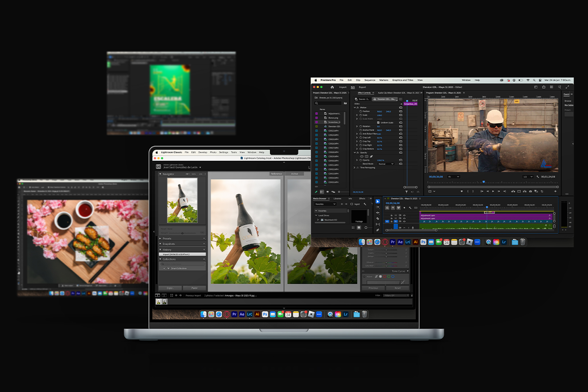Image resolution: width=588 pixels, height=392 pixels.
Task: Click the Home icon in Premiere Pro
Action: [332, 87]
